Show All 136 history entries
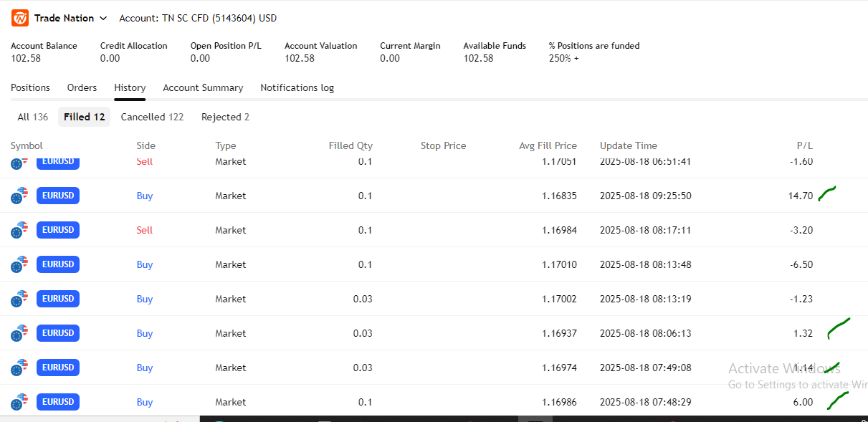This screenshot has height=422, width=868. 32,117
